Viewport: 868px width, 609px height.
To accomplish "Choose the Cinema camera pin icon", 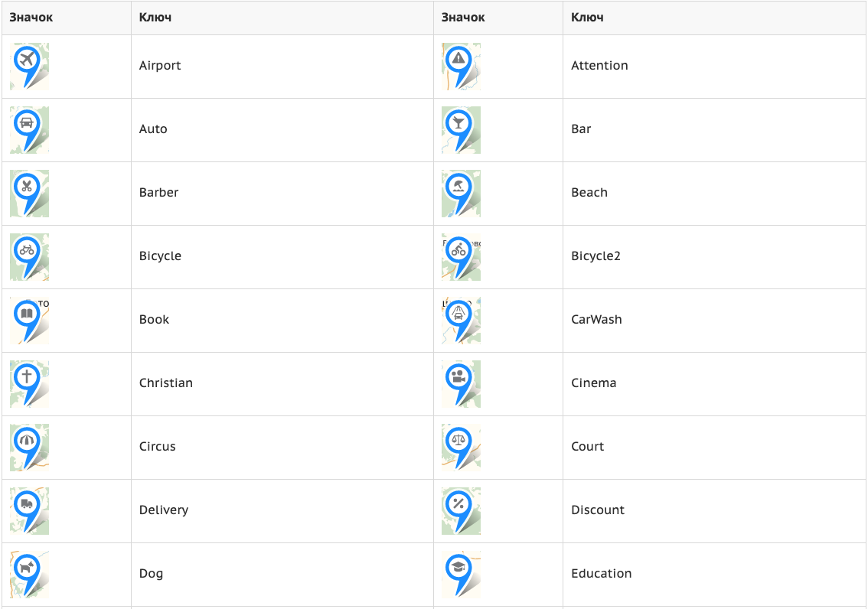I will coord(461,384).
